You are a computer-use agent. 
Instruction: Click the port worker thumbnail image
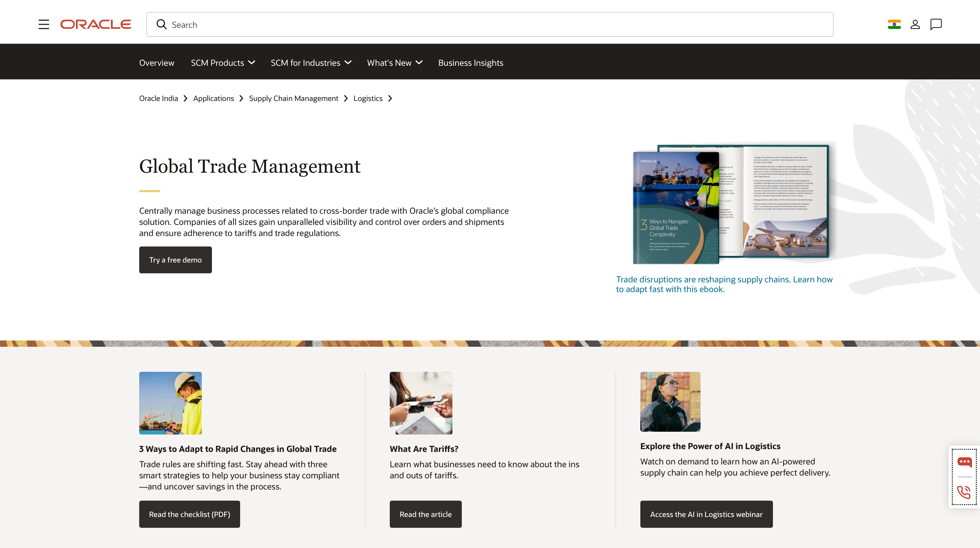pyautogui.click(x=171, y=403)
